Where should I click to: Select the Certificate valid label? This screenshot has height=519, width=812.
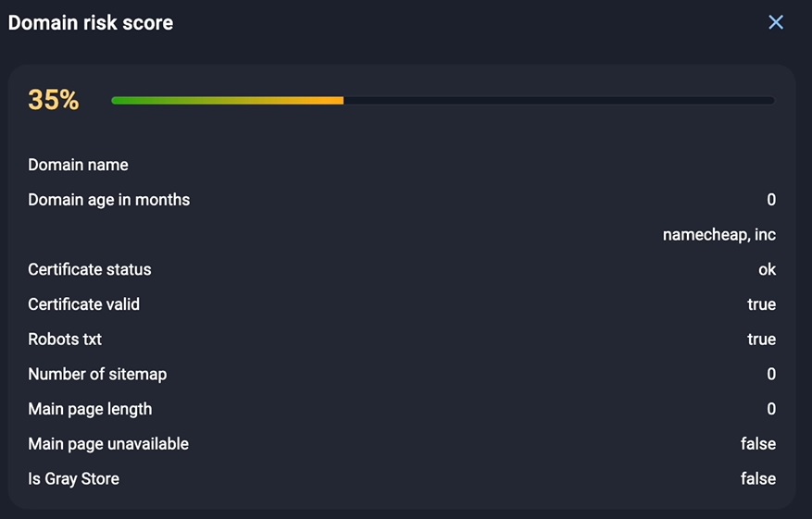point(83,304)
